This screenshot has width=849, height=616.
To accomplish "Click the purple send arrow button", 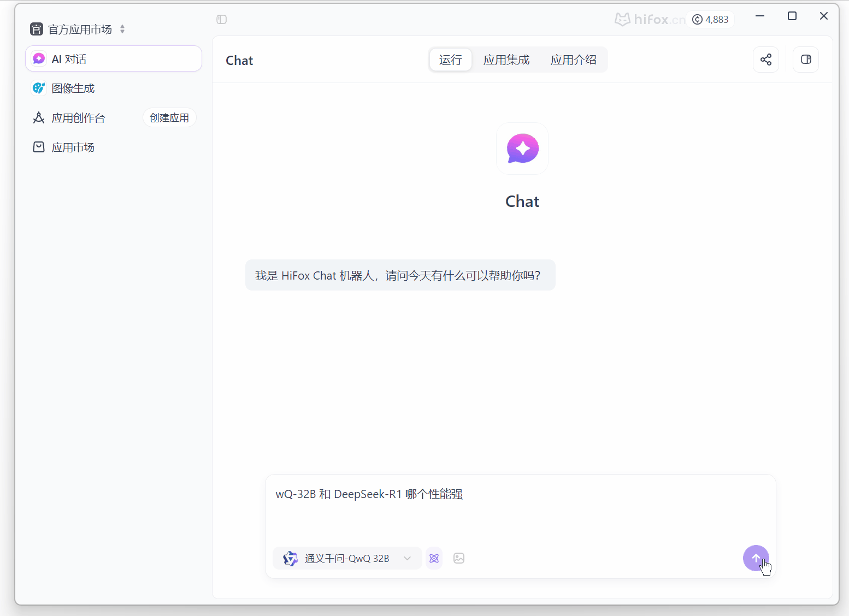I will click(x=756, y=558).
